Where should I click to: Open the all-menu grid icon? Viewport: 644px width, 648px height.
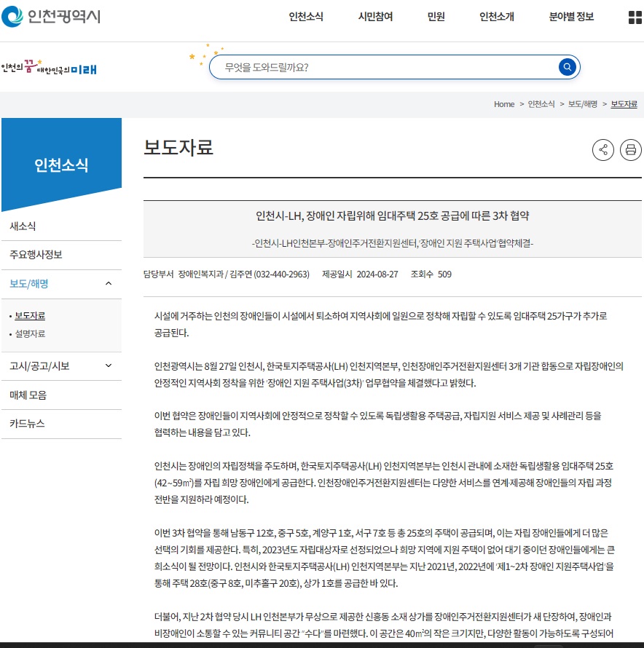click(635, 17)
